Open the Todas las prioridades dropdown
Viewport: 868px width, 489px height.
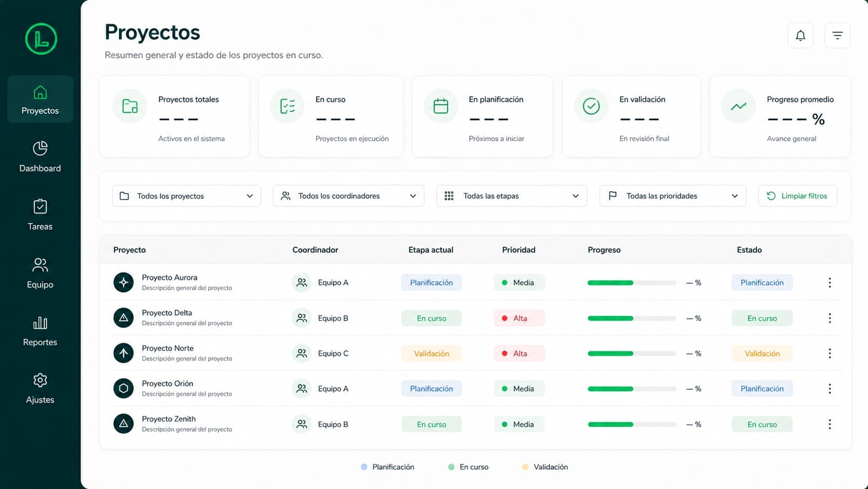click(673, 196)
